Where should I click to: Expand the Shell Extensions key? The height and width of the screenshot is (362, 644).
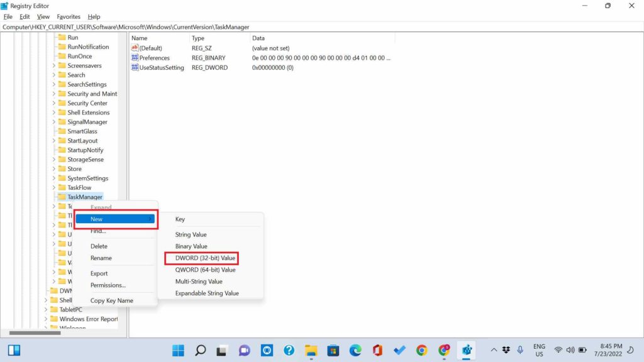[x=54, y=112]
